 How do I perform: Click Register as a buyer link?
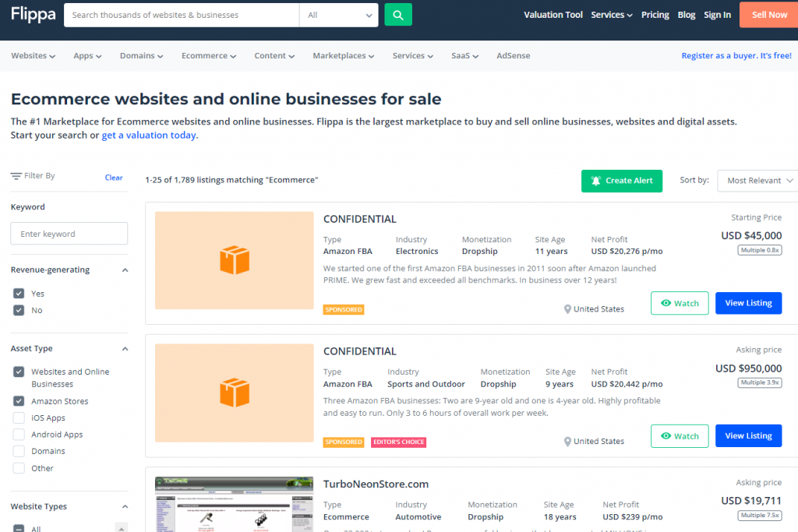pyautogui.click(x=736, y=55)
